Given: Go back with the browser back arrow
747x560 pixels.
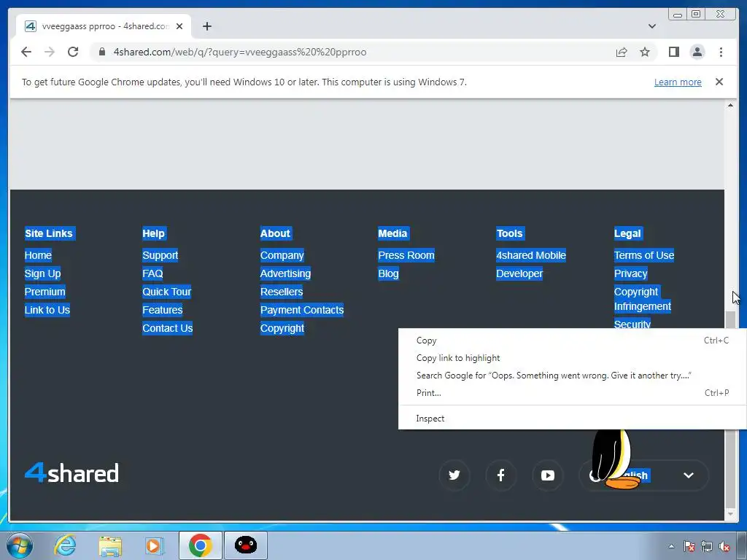Looking at the screenshot, I should pyautogui.click(x=26, y=52).
